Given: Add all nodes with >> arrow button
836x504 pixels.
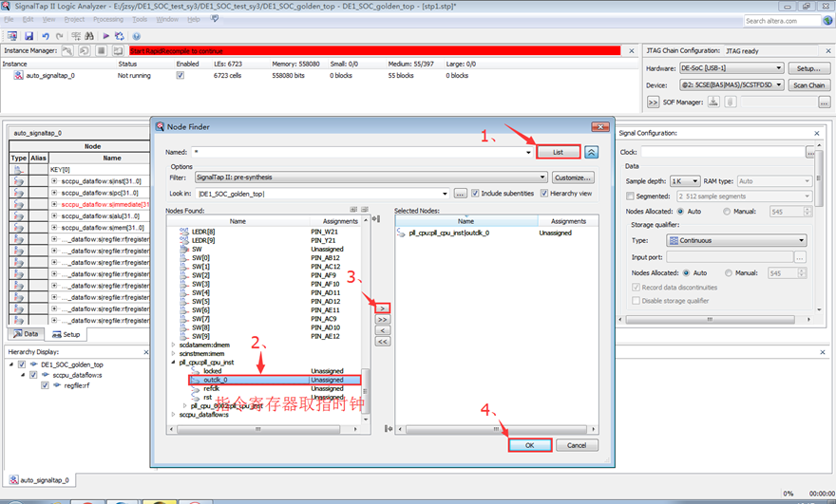Looking at the screenshot, I should 382,320.
